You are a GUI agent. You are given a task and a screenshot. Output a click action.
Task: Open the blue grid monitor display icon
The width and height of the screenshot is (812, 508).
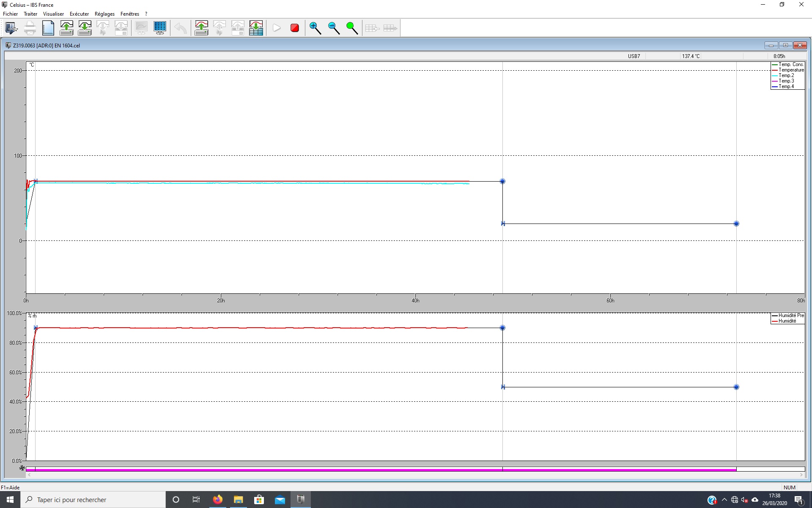[x=160, y=28]
